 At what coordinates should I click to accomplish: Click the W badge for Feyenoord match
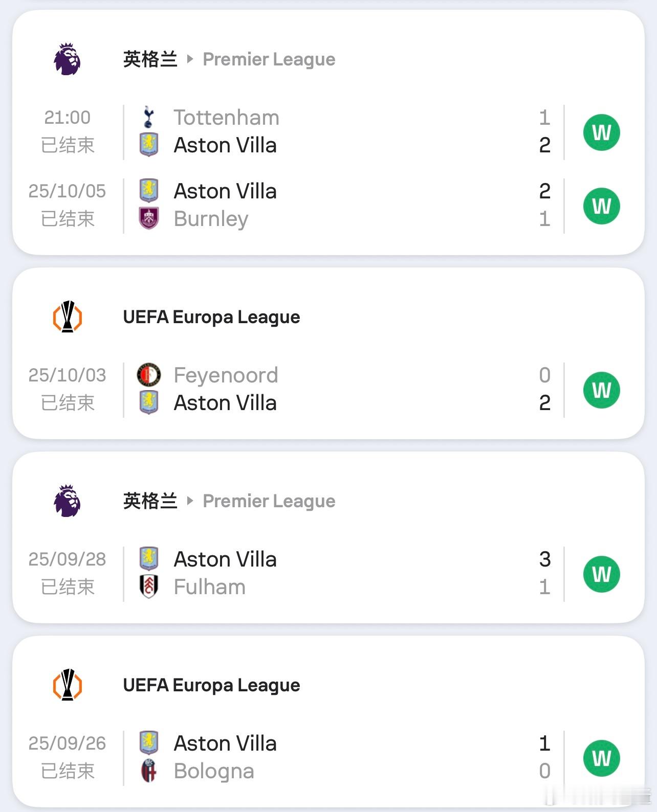tap(601, 390)
